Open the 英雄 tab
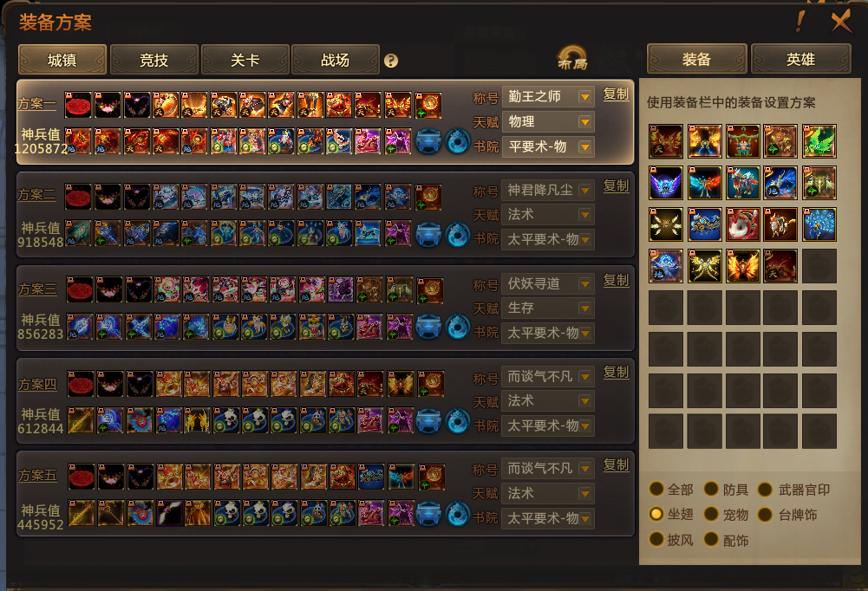868x591 pixels. tap(800, 59)
